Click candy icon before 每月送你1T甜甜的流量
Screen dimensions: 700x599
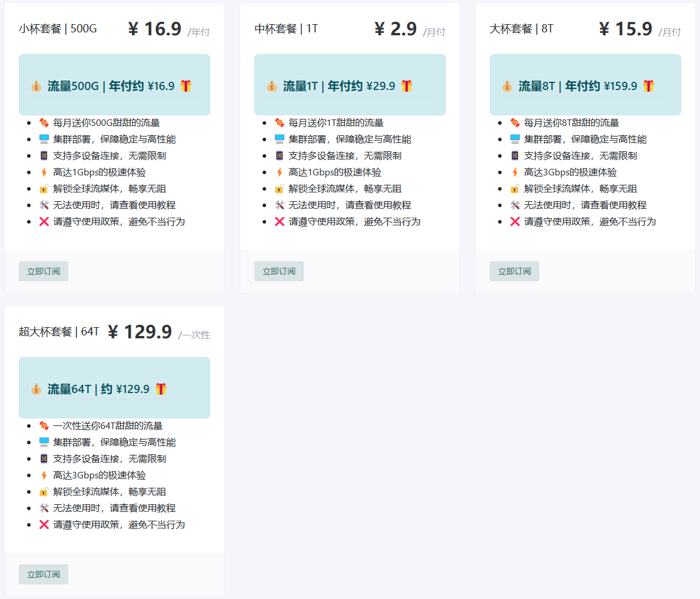280,123
